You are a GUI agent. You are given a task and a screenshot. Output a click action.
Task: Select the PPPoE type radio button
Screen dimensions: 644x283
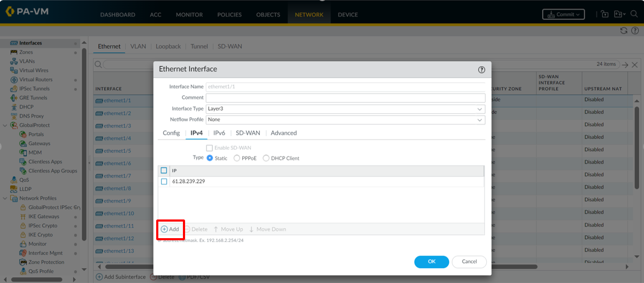point(237,159)
